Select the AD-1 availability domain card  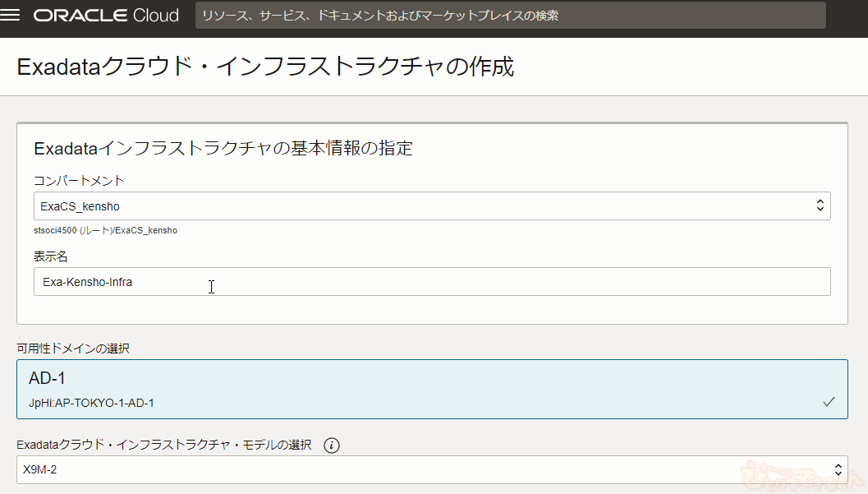tap(432, 389)
